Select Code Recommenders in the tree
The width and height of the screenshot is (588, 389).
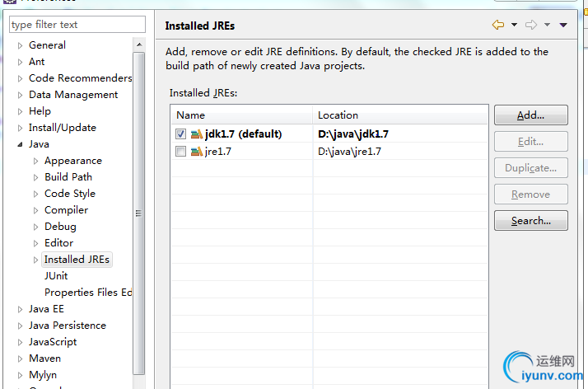(x=80, y=78)
